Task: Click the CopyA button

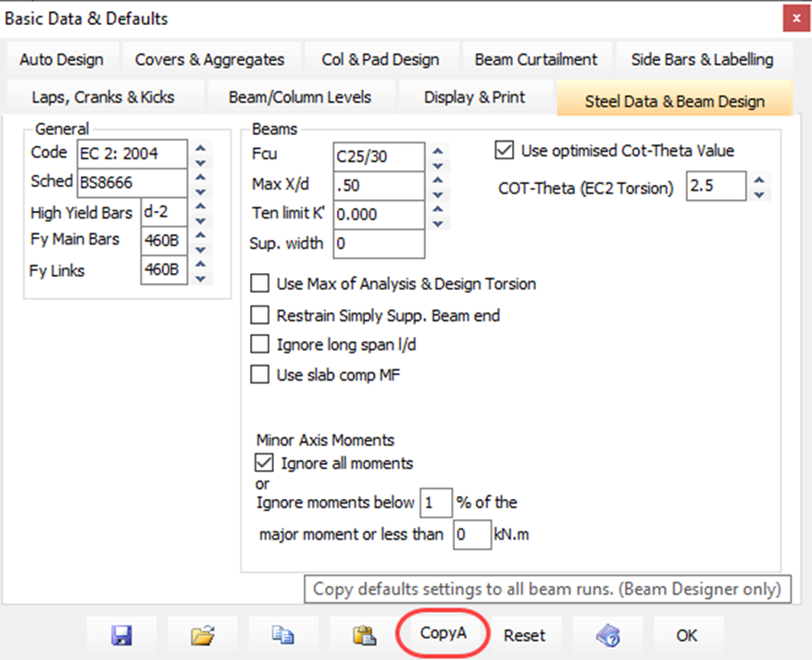Action: pos(443,633)
